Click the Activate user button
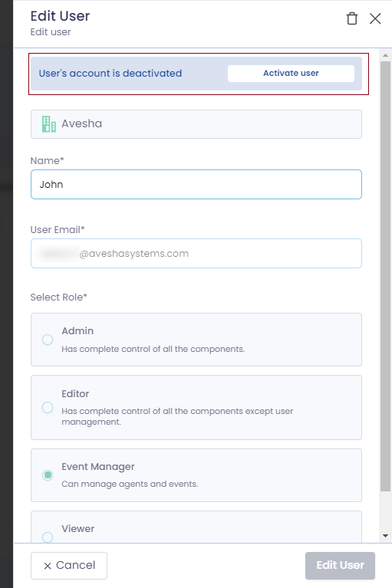This screenshot has height=588, width=392. click(291, 73)
